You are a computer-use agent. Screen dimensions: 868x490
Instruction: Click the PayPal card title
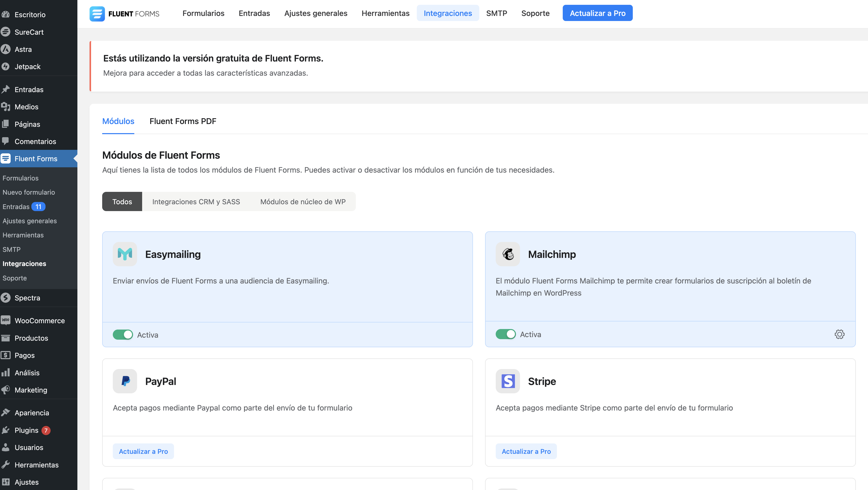(x=160, y=381)
